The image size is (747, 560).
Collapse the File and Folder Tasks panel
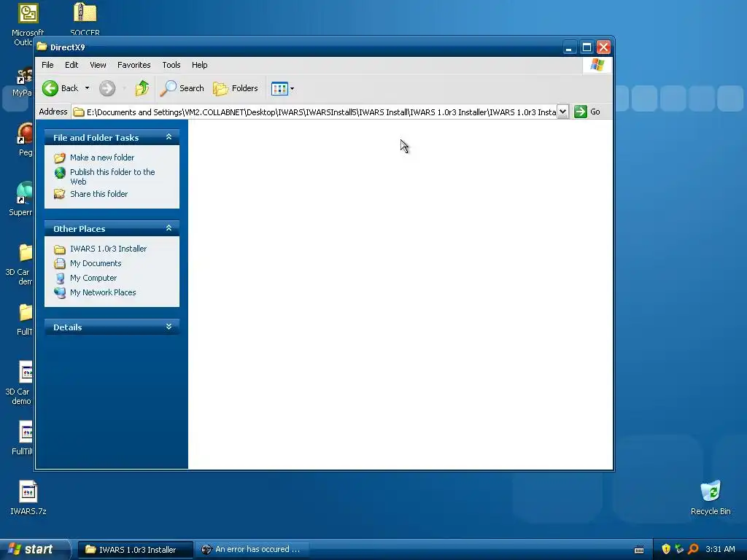(169, 137)
